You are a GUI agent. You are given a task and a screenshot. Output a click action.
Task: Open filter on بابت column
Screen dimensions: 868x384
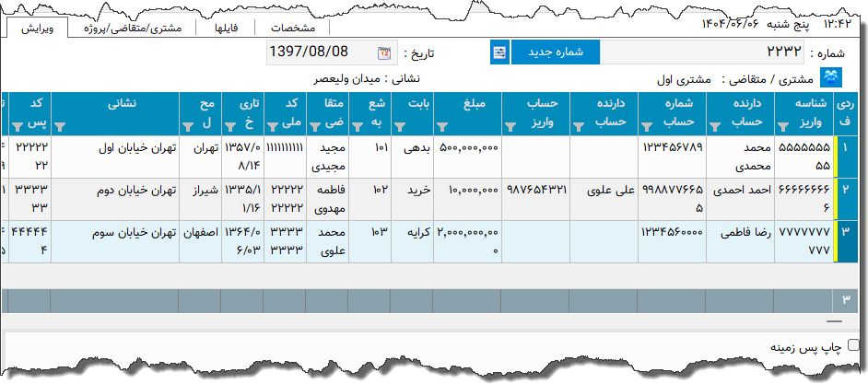400,128
